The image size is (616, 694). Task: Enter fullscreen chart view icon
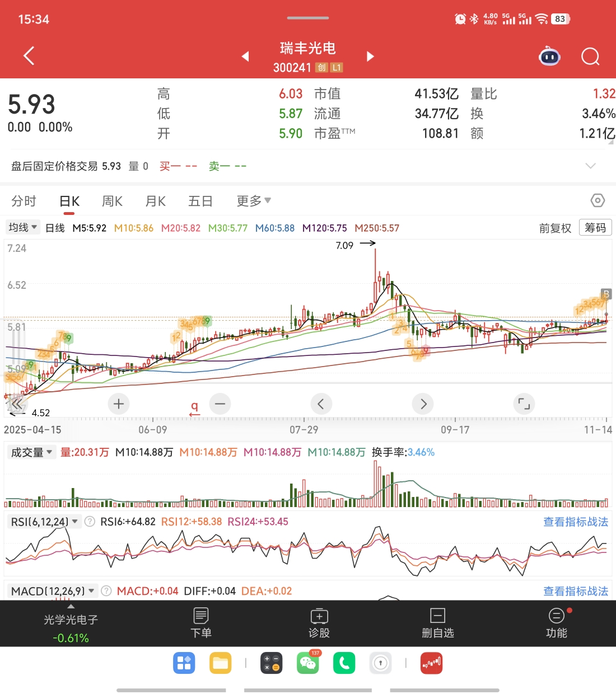524,404
